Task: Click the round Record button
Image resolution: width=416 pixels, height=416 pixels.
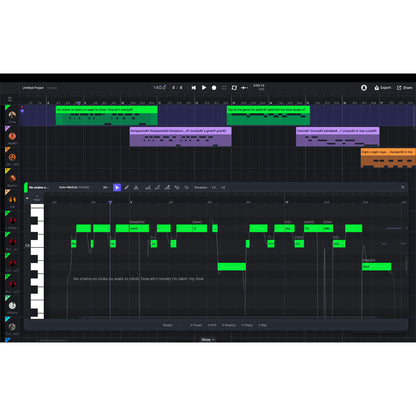Action: tap(214, 88)
